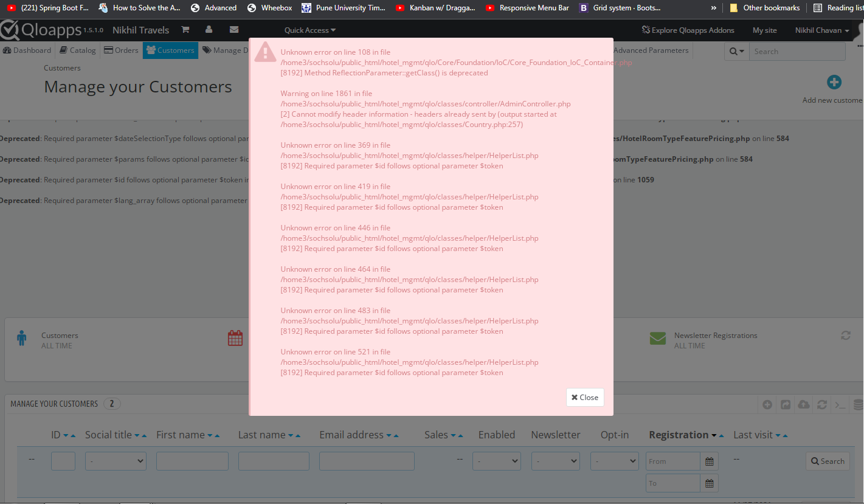Open the Newsletter filter dropdown
Screen dimensions: 864x504
[x=556, y=461]
